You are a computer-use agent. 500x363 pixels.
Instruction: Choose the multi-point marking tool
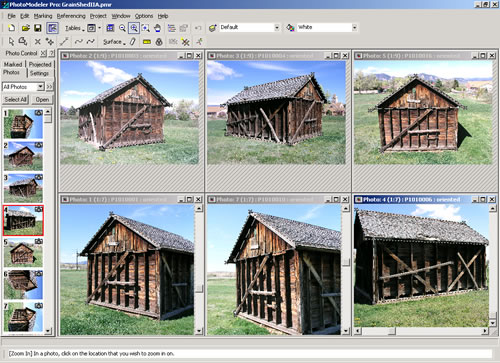point(50,42)
